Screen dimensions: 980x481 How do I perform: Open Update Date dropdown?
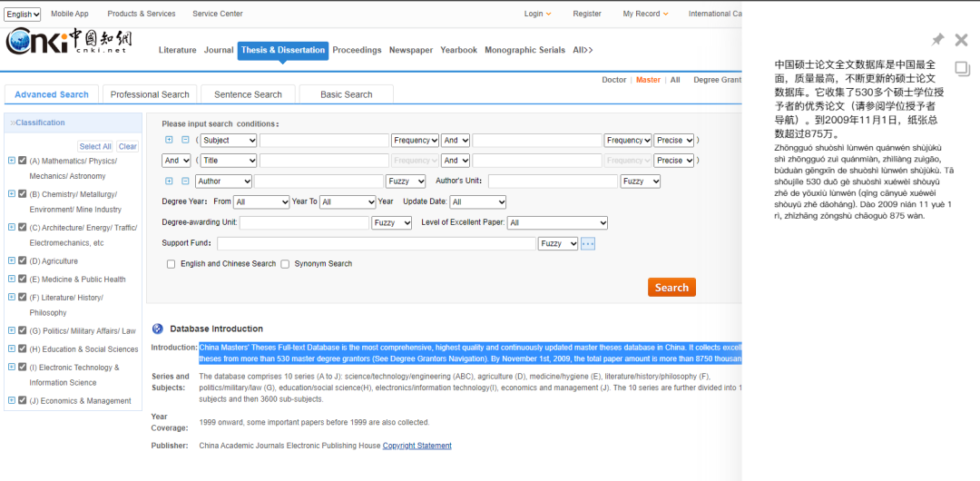pos(477,202)
